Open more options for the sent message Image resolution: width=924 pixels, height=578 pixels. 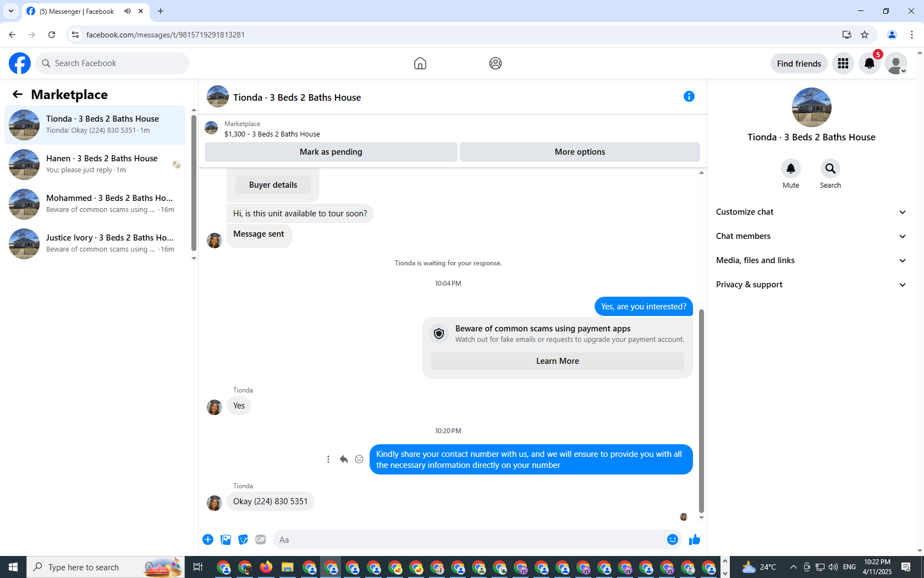click(328, 459)
